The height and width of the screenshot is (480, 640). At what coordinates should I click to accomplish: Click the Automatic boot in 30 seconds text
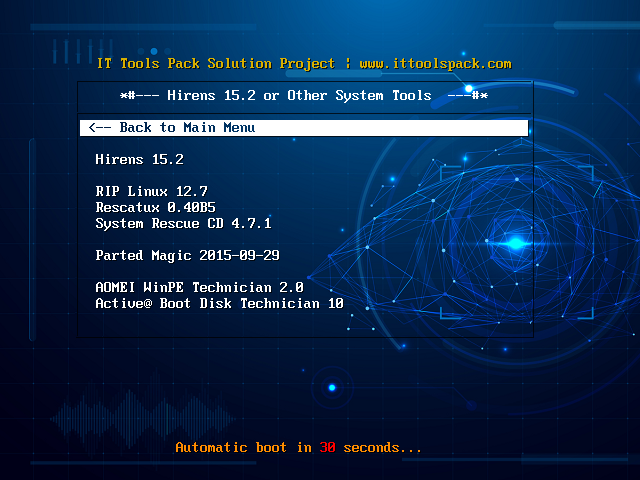298,447
